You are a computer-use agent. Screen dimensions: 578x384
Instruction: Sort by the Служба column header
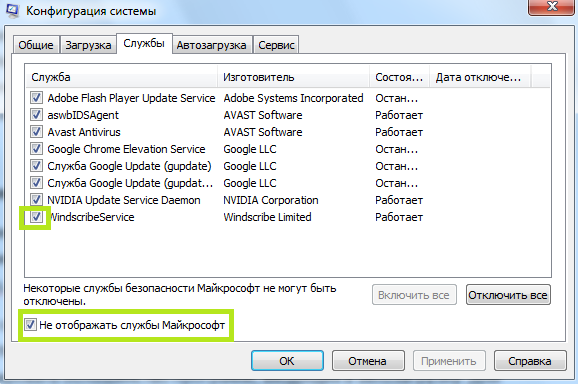click(x=122, y=77)
